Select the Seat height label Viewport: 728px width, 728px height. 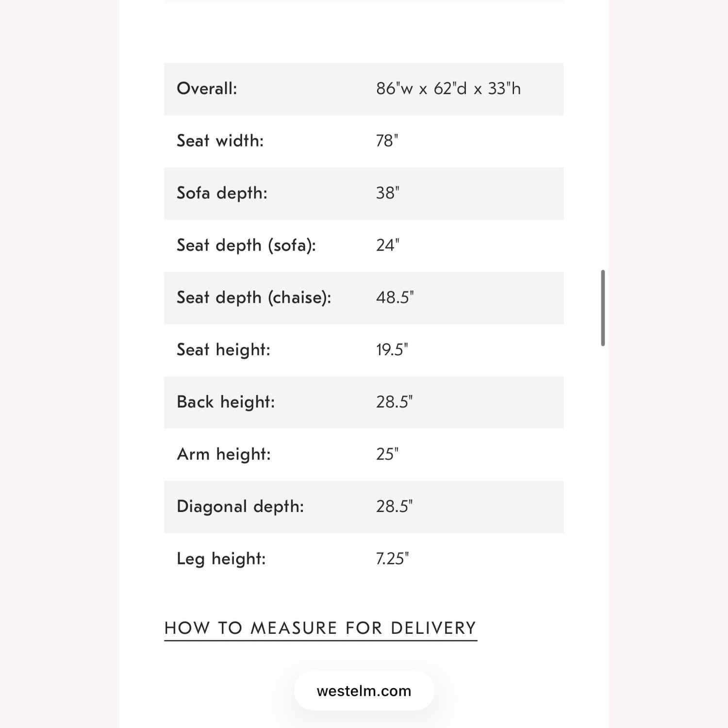tap(223, 350)
